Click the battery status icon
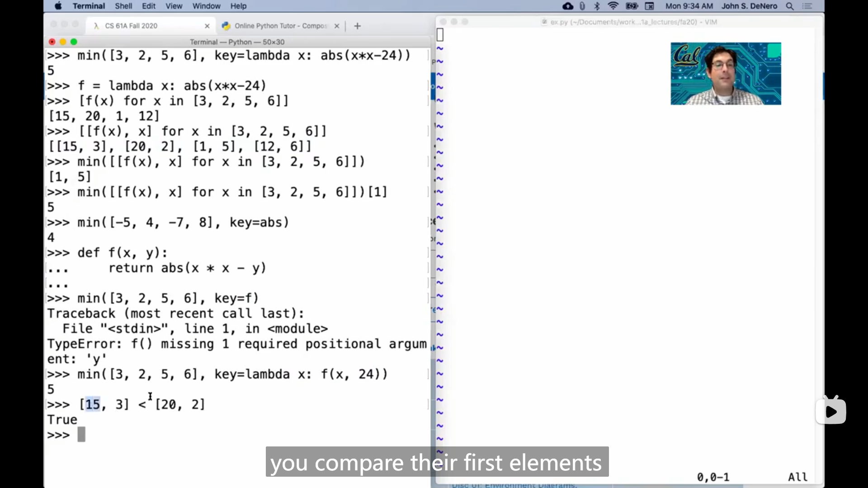This screenshot has height=488, width=868. tap(632, 6)
